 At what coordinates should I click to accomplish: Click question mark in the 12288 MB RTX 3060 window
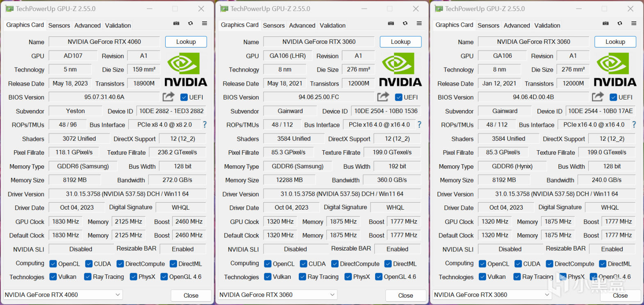(x=419, y=124)
